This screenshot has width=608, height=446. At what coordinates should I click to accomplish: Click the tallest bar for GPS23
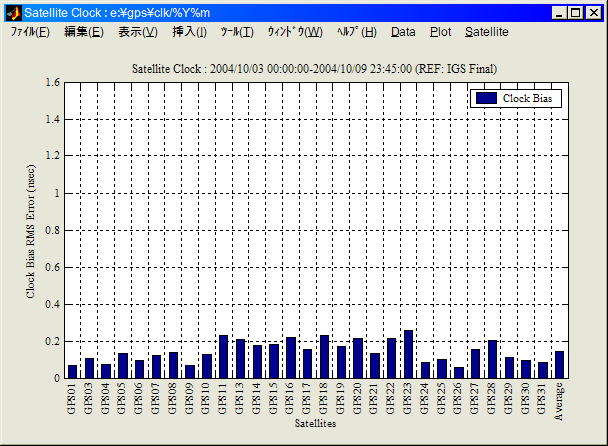(x=408, y=354)
